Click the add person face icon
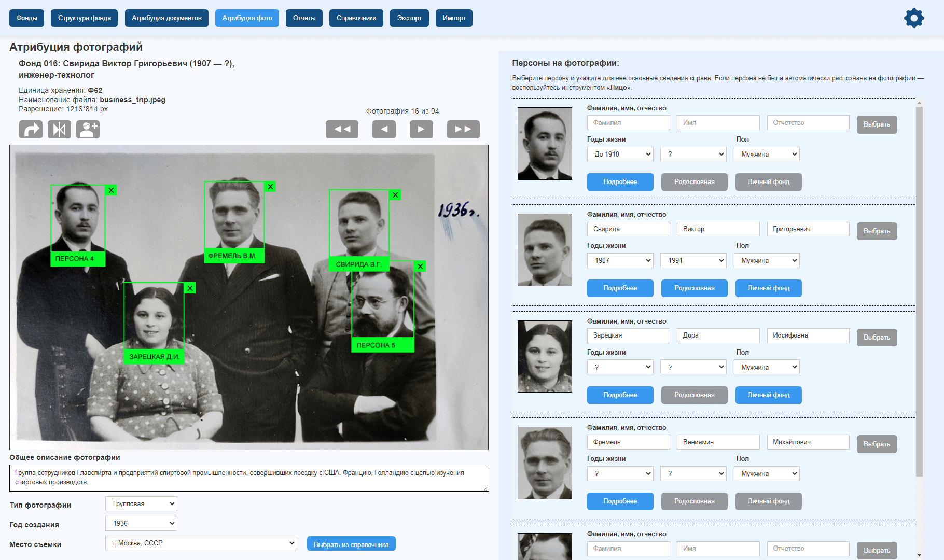This screenshot has height=560, width=944. tap(88, 129)
